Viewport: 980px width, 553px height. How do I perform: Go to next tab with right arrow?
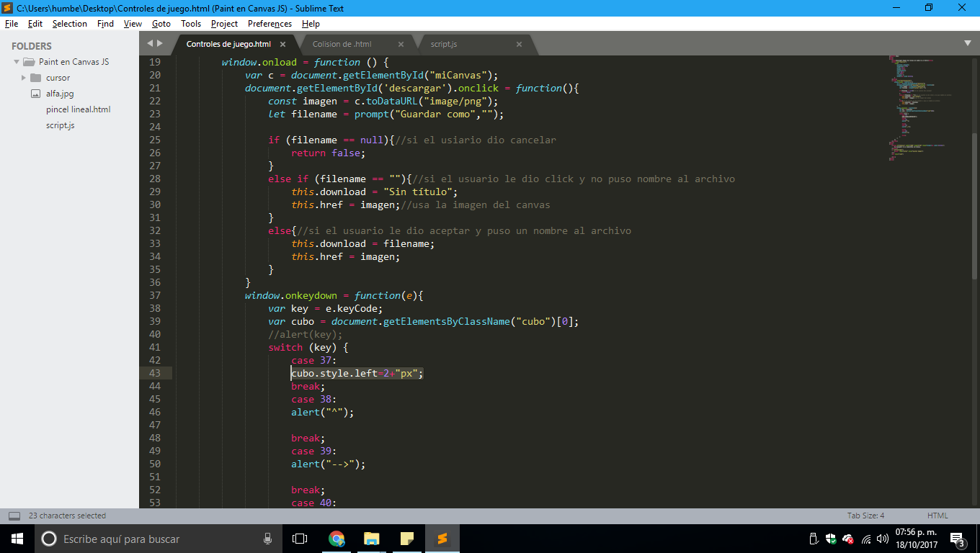[x=160, y=43]
